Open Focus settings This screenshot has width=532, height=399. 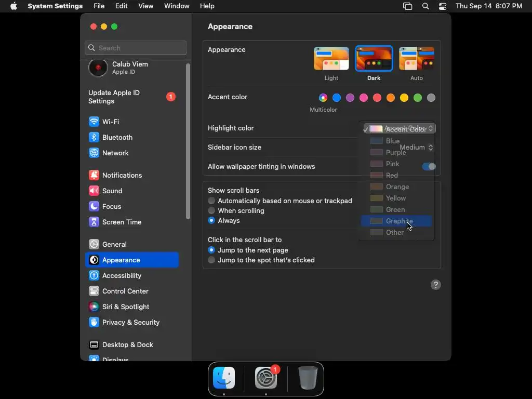coord(131,206)
